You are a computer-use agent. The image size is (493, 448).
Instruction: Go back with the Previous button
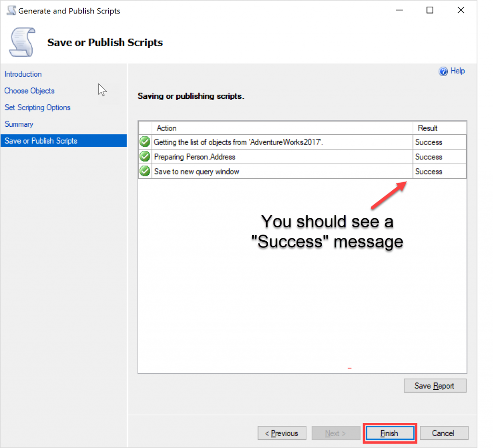282,433
